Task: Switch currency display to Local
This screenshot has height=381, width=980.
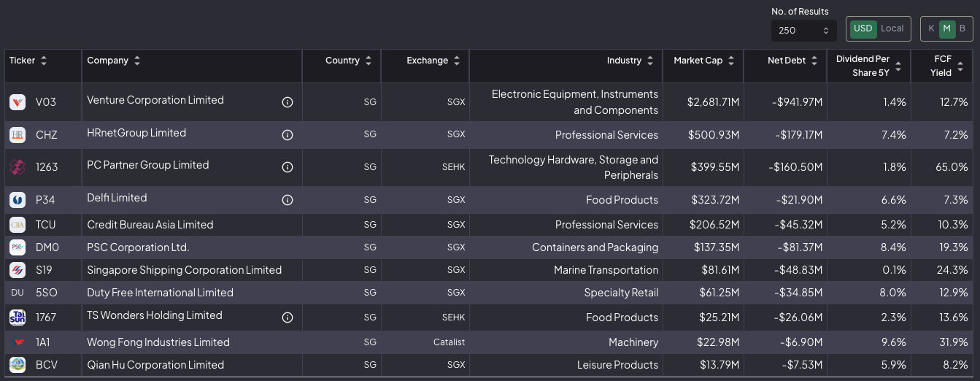Action: coord(892,28)
